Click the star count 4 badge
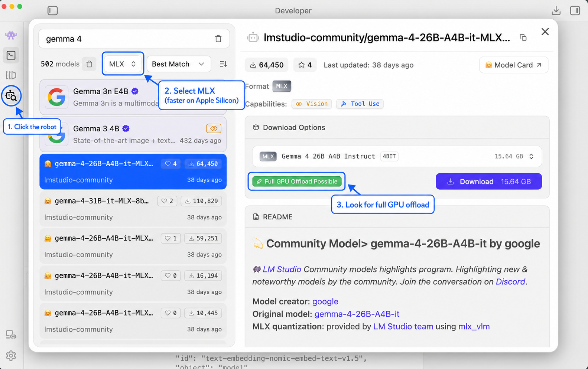Screen dimensions: 588x369 [305, 65]
